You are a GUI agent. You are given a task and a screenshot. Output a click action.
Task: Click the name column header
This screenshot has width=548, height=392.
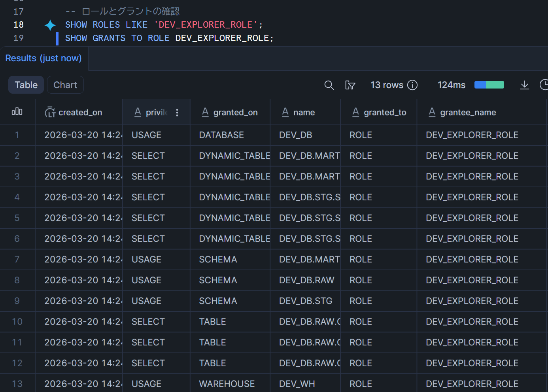tap(304, 113)
